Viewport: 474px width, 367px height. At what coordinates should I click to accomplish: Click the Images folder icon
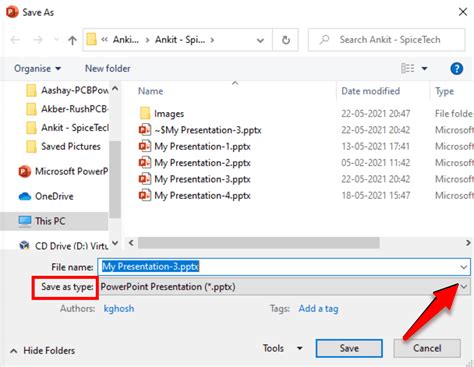[x=145, y=113]
